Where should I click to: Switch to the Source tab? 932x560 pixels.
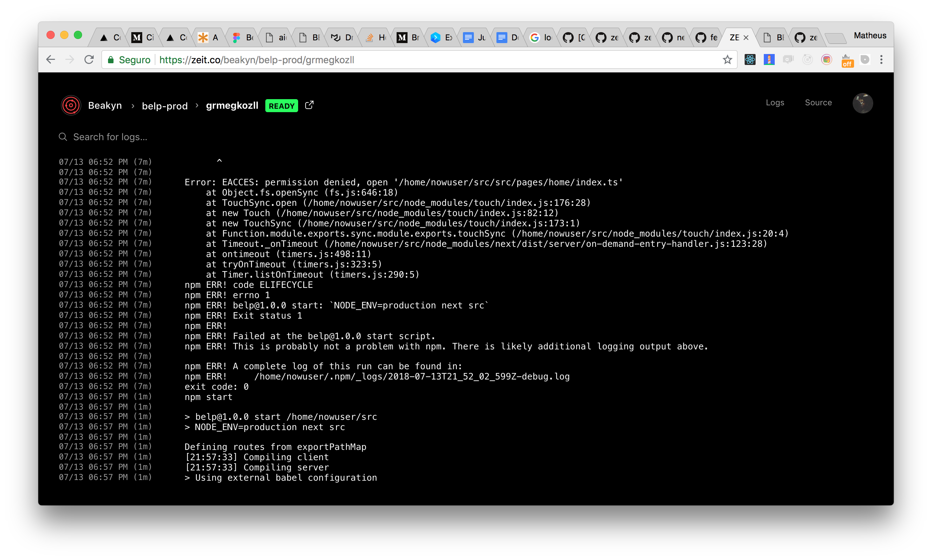click(x=818, y=102)
